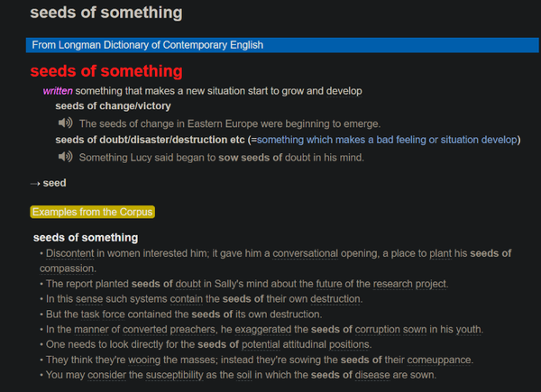The height and width of the screenshot is (392, 541).
Task: Click the red "seeds of something" headword
Action: pyautogui.click(x=105, y=71)
